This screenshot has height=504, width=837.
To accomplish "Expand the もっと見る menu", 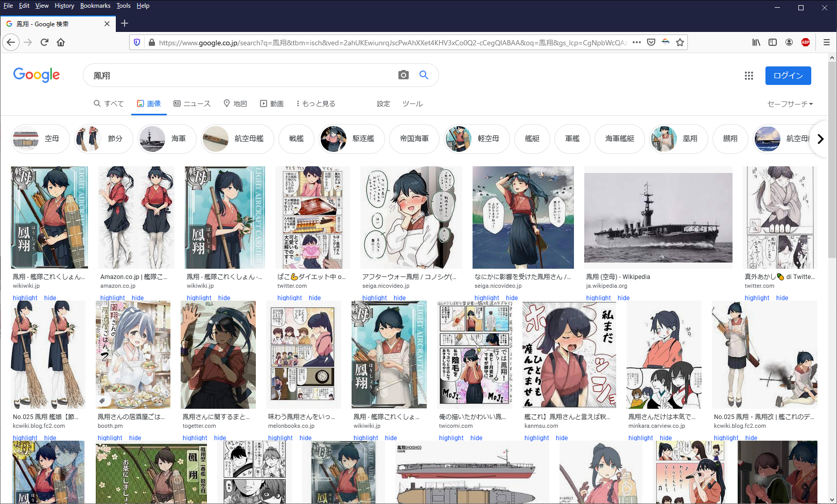I will (x=316, y=103).
